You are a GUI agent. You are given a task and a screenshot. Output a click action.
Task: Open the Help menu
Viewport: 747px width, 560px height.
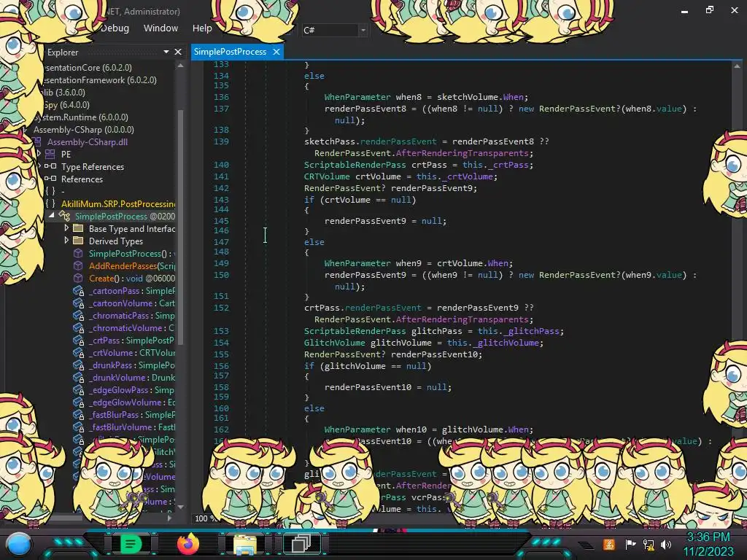[x=202, y=28]
